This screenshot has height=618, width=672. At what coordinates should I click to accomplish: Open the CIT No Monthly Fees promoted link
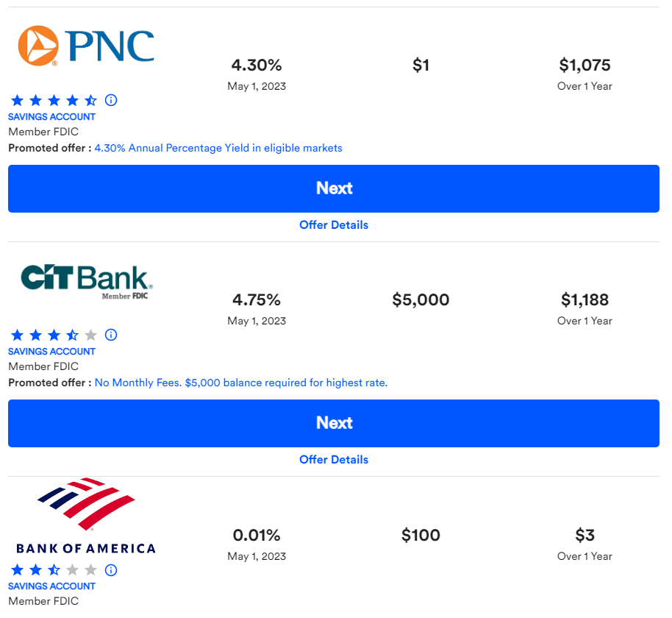241,383
